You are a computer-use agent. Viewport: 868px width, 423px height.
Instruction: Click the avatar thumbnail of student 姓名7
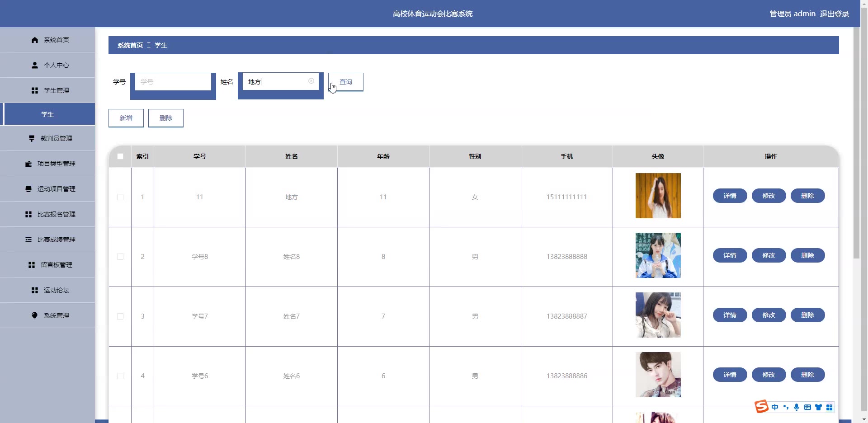(x=658, y=315)
